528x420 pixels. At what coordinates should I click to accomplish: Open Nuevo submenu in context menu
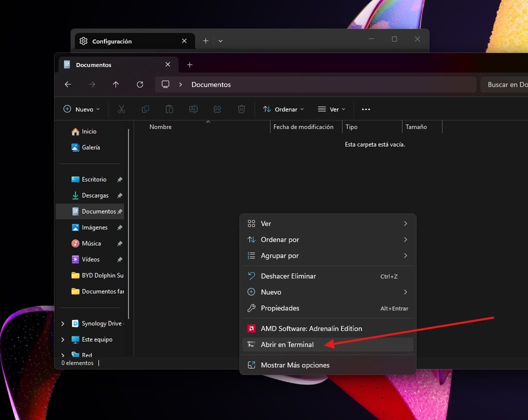327,292
